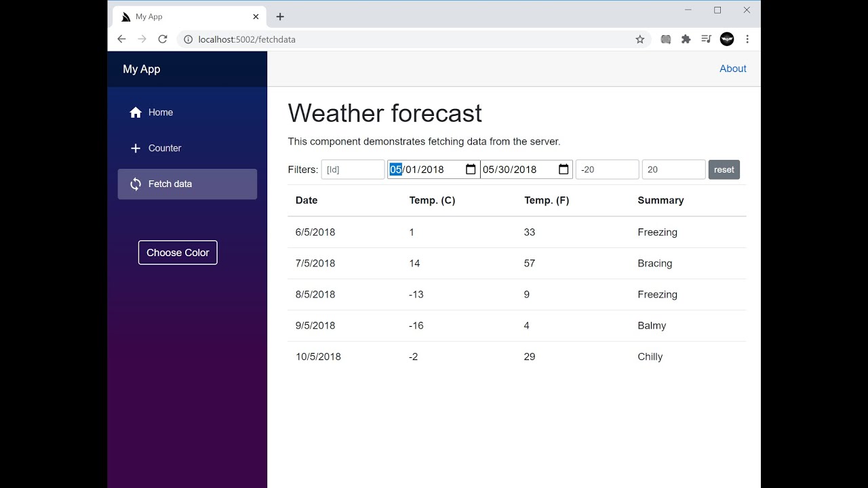Screen dimensions: 868x488
Task: Click the My App brand link
Action: (141, 69)
